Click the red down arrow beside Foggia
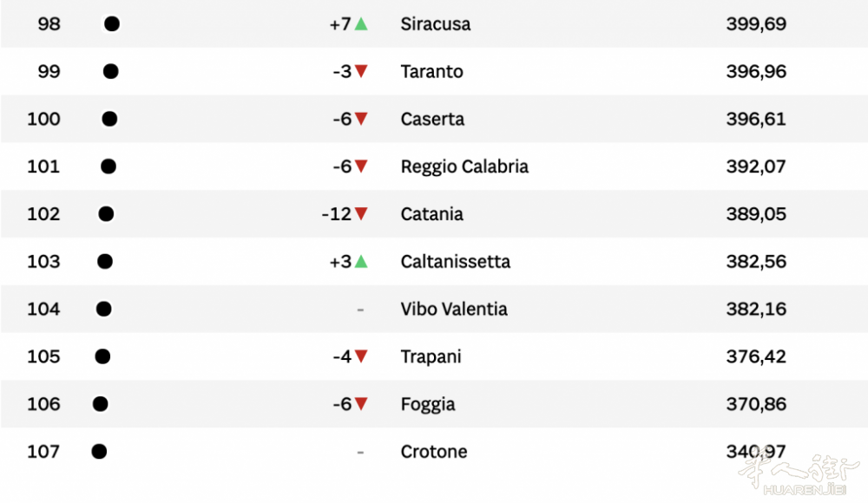Image resolution: width=868 pixels, height=503 pixels. click(x=361, y=404)
